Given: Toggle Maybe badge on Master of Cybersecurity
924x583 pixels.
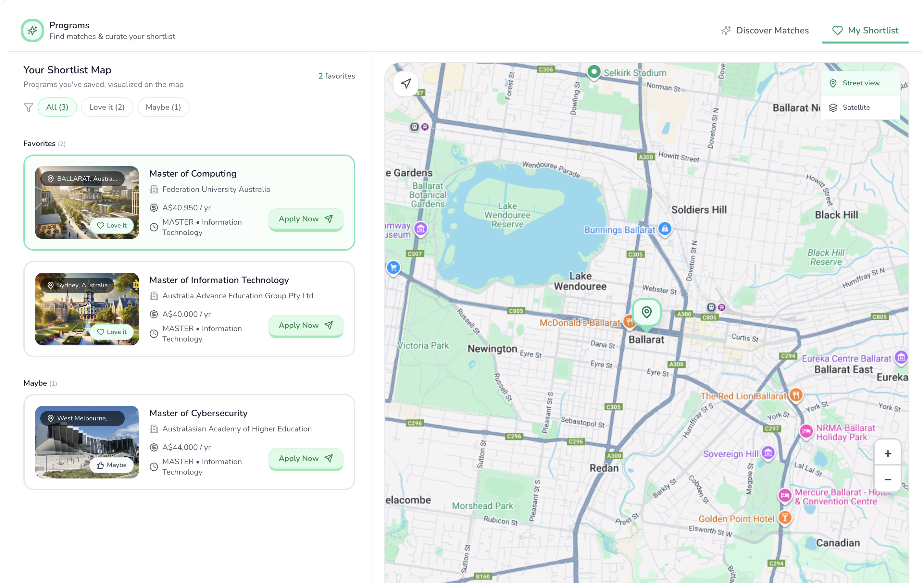Looking at the screenshot, I should [112, 465].
